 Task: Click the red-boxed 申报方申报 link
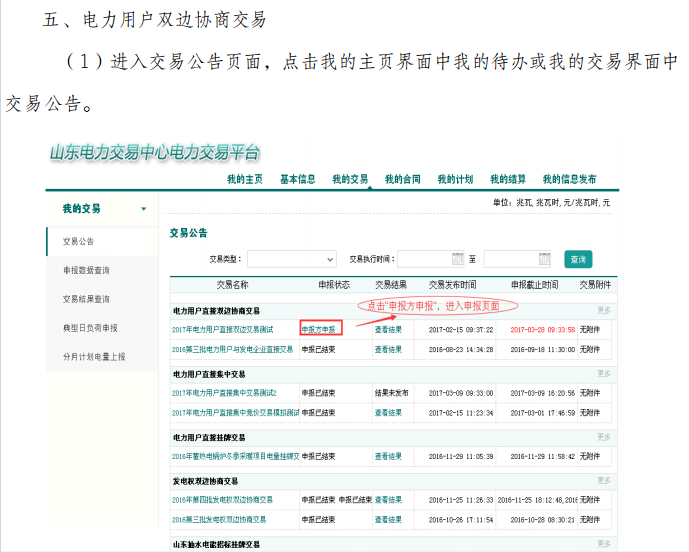point(320,328)
